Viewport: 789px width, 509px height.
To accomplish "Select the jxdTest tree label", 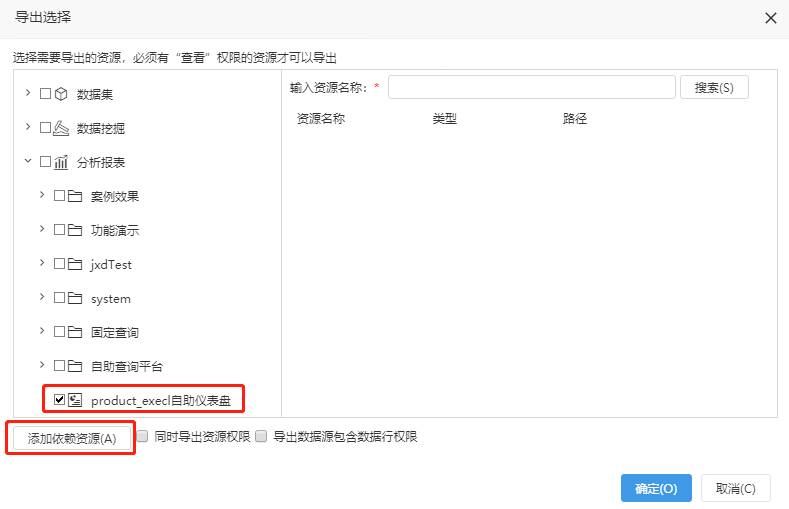I will [x=111, y=265].
